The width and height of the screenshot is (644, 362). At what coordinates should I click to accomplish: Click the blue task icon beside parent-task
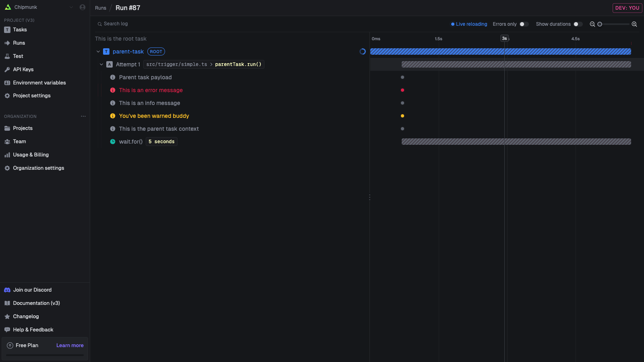pos(106,51)
